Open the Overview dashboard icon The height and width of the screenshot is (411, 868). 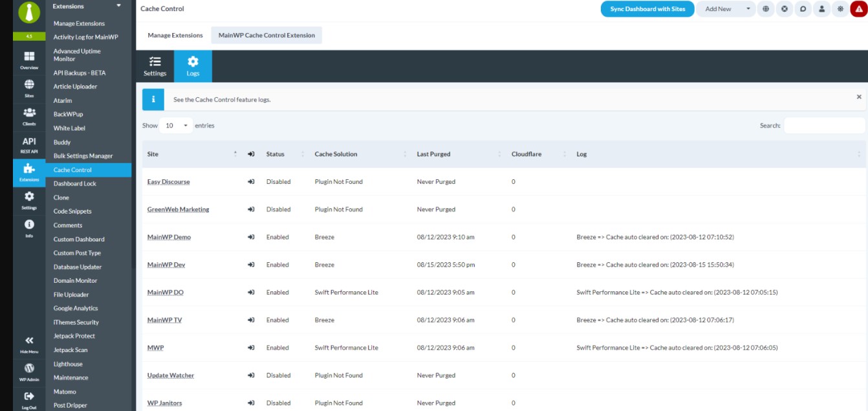[x=29, y=56]
